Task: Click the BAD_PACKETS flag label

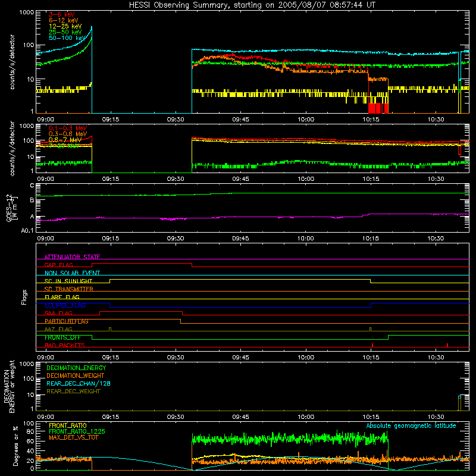Action: click(65, 345)
